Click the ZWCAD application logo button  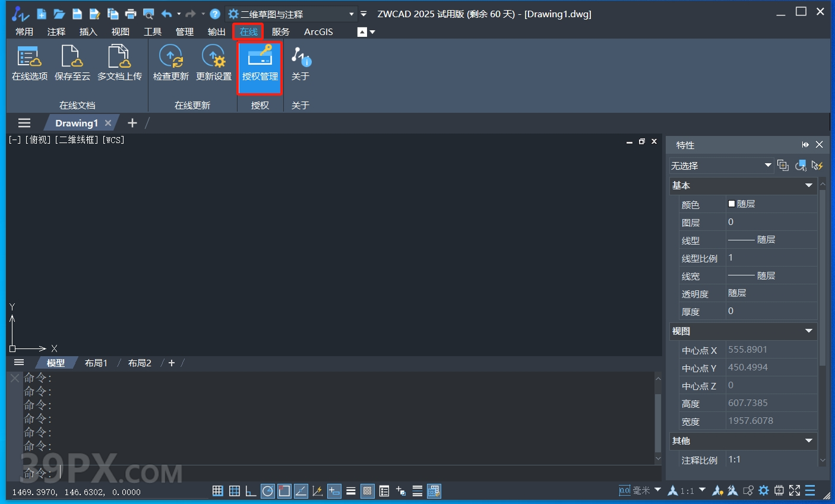(x=20, y=14)
